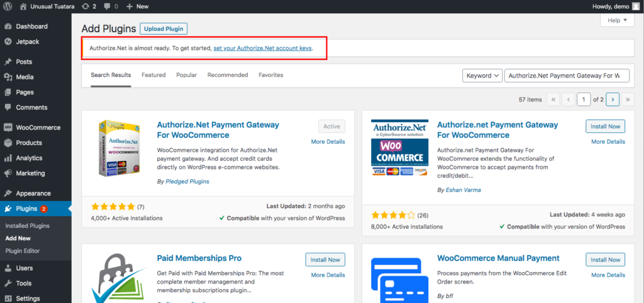Image resolution: width=644 pixels, height=303 pixels.
Task: Go to last page of plugin results
Action: [628, 100]
